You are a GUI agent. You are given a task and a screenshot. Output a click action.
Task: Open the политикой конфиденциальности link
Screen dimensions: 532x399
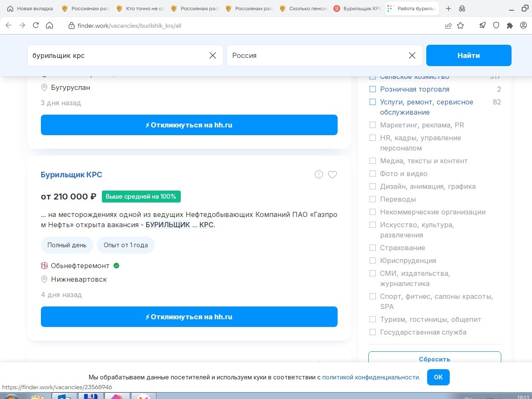point(371,377)
